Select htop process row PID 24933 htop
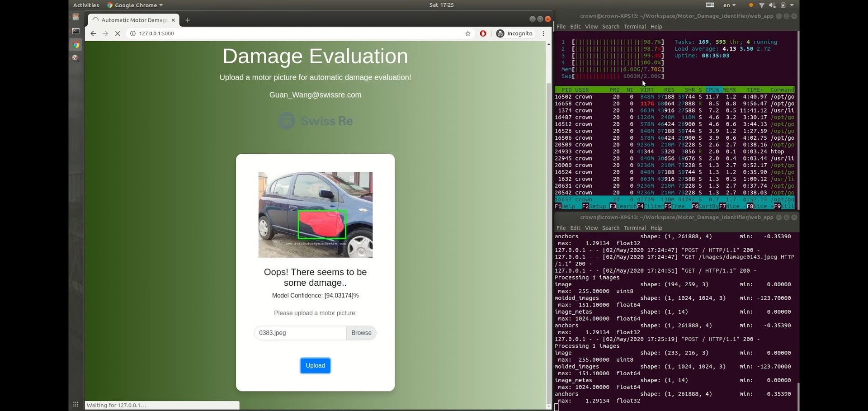The width and height of the screenshot is (868, 411). click(x=675, y=151)
